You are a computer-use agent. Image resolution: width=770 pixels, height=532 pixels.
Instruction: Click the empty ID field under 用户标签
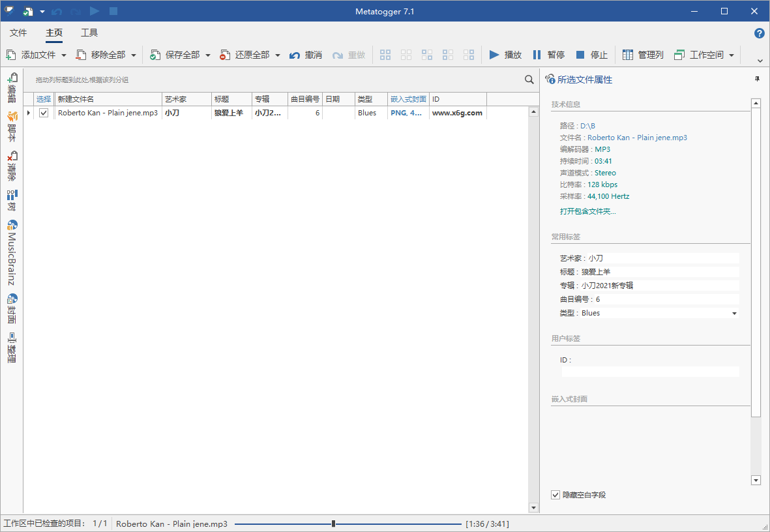coord(650,372)
